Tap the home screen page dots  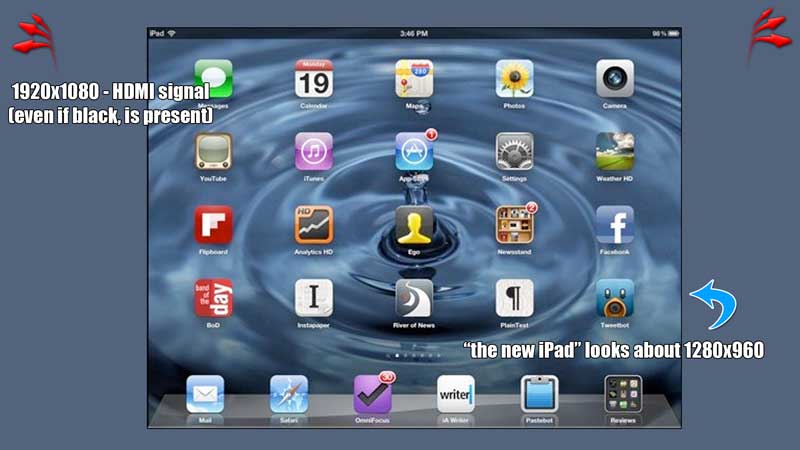pyautogui.click(x=414, y=355)
